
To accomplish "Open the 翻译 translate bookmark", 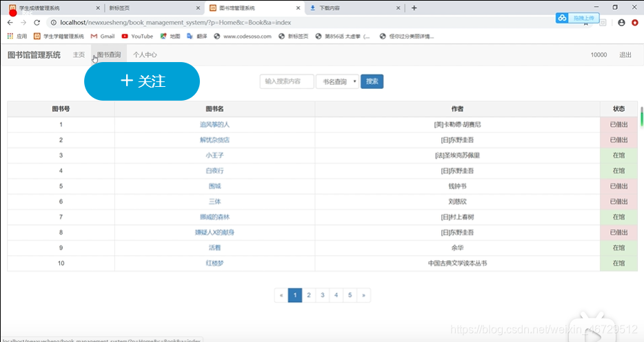I will tap(197, 36).
